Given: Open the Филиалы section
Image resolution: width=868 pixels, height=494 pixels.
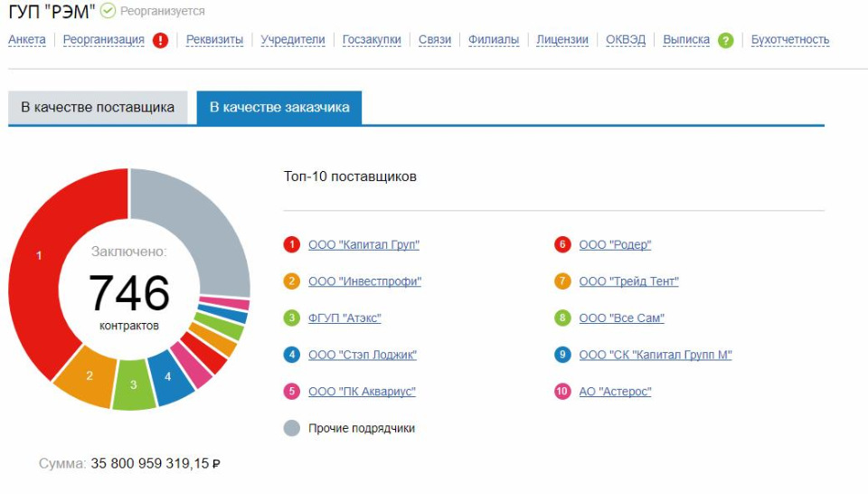Looking at the screenshot, I should 494,40.
